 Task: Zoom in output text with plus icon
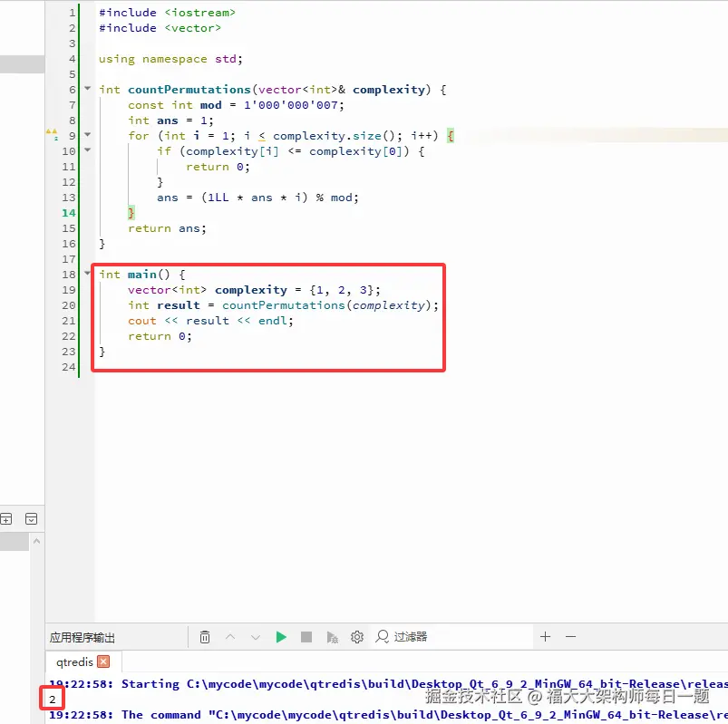pos(546,637)
